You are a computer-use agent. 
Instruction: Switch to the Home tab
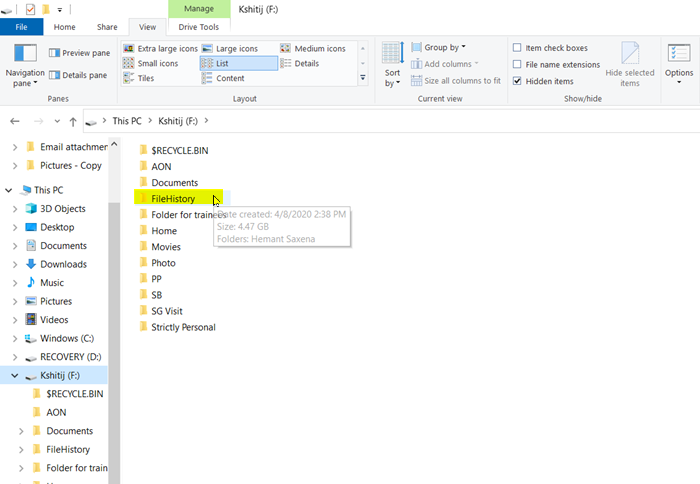click(x=64, y=27)
